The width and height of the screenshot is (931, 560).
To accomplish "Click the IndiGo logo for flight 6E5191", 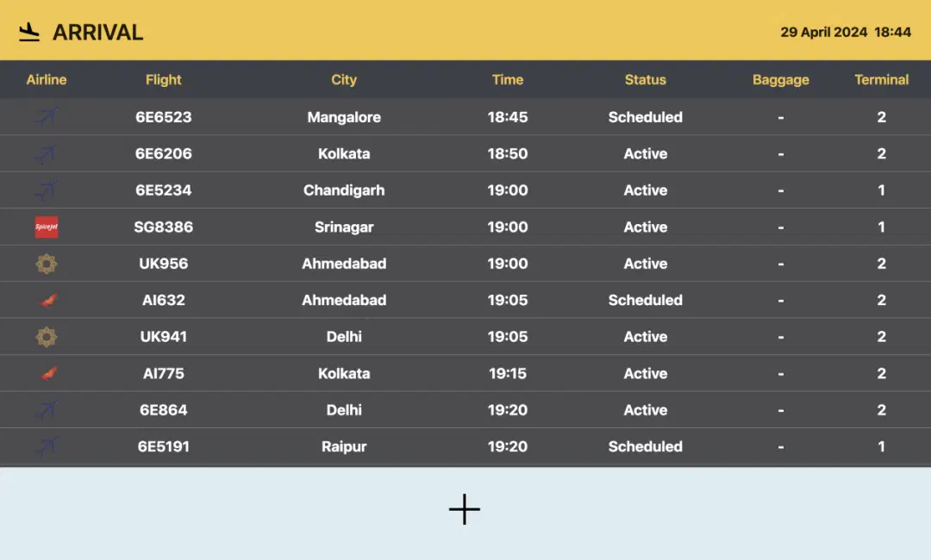I will click(x=47, y=447).
